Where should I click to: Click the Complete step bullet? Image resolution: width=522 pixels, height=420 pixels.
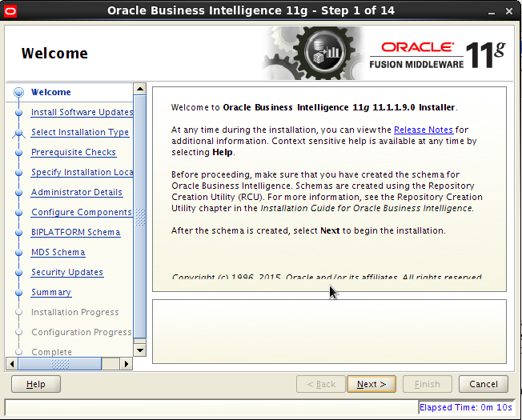click(19, 352)
